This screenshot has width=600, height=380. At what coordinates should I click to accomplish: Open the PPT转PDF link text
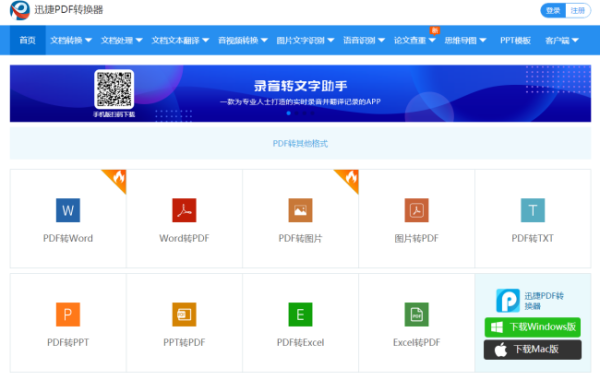tap(184, 342)
